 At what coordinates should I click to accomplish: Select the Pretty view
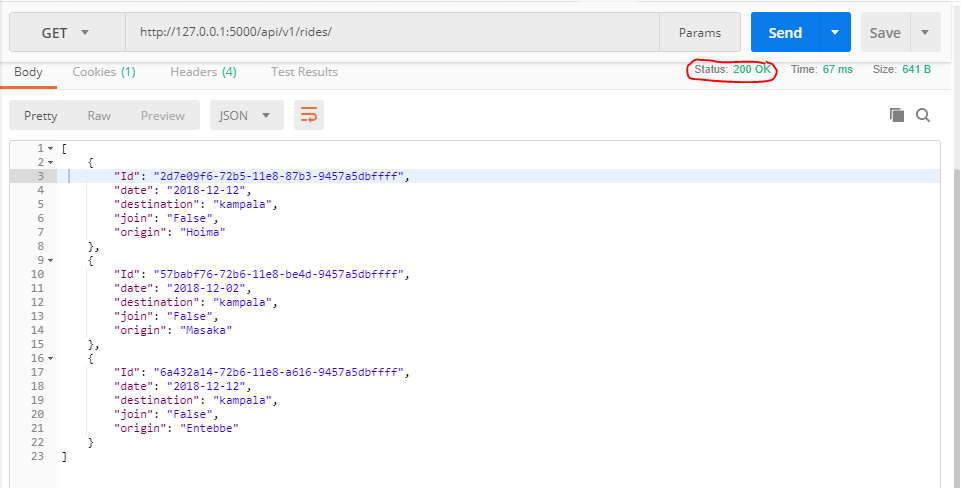40,115
